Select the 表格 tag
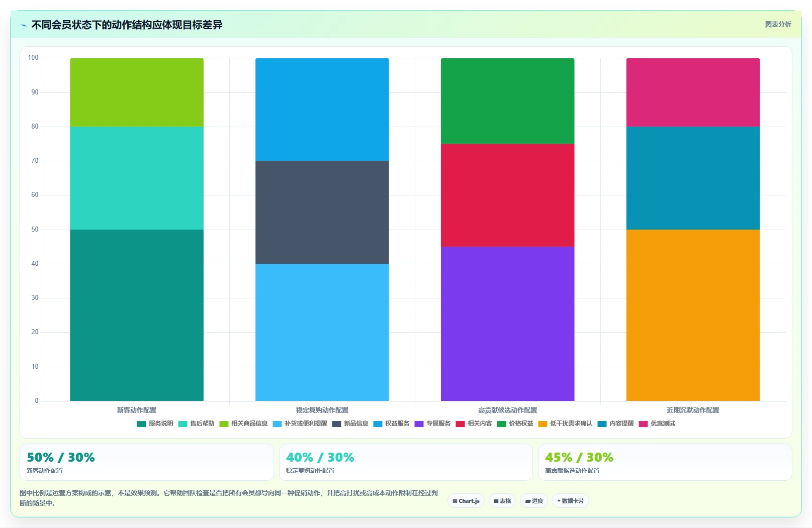 click(x=502, y=501)
